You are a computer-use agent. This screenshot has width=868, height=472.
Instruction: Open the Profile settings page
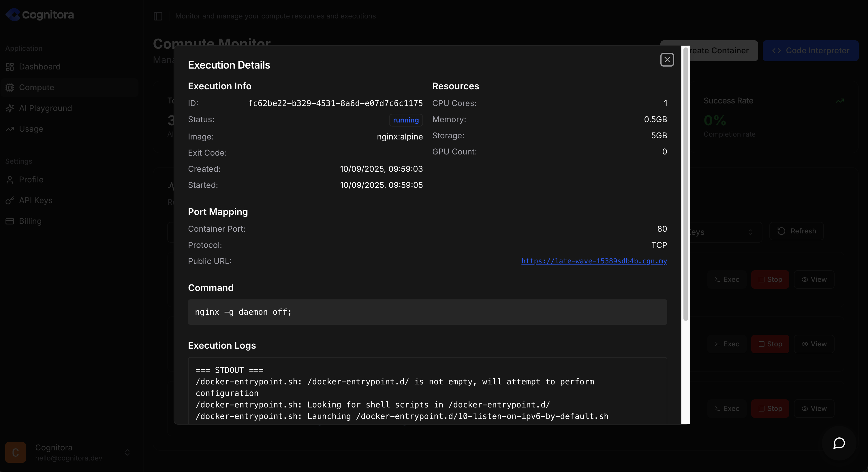31,180
